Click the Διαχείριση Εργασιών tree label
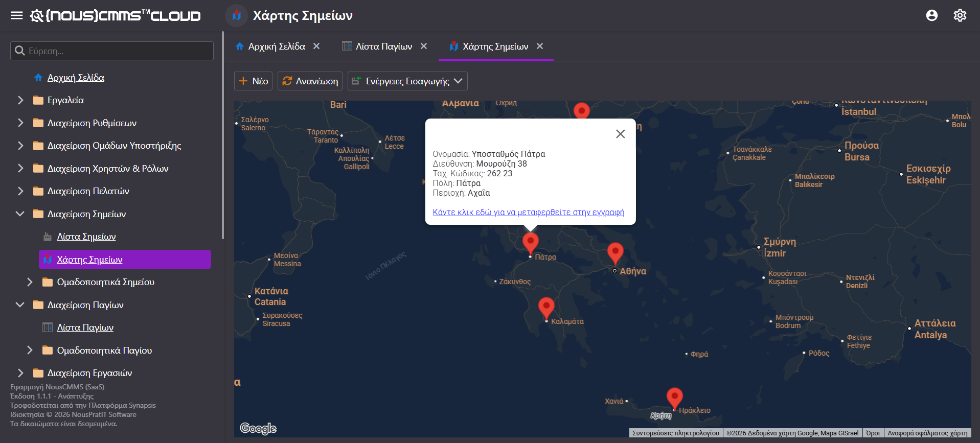 [x=89, y=373]
